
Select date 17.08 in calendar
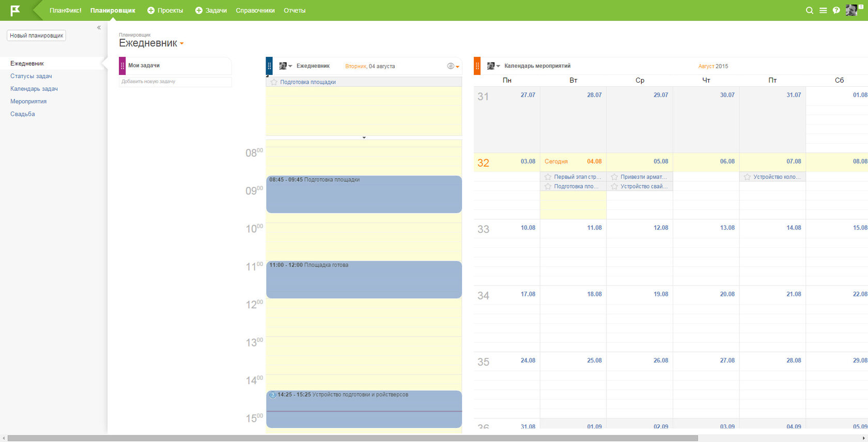click(x=528, y=294)
